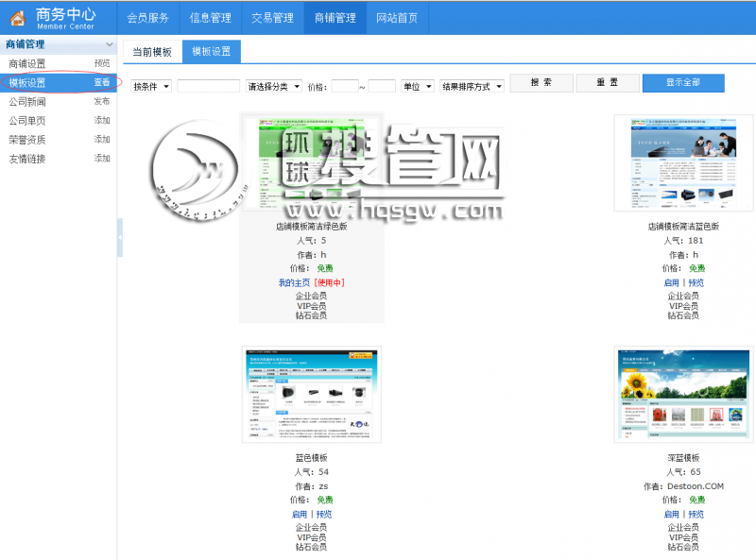Open the 会员服务 top menu
Image resolution: width=756 pixels, height=560 pixels.
tap(147, 18)
